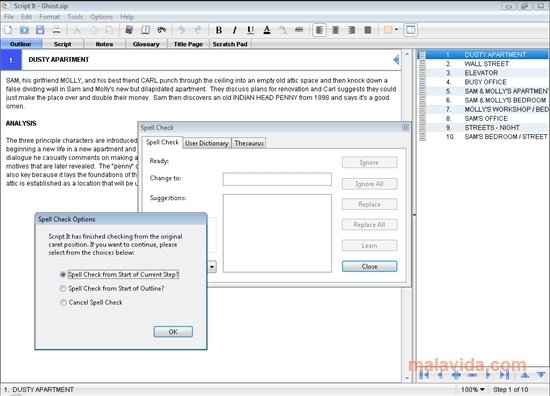Screen dimensions: 550x396
Task: Open the Format menu
Action: 49,17
